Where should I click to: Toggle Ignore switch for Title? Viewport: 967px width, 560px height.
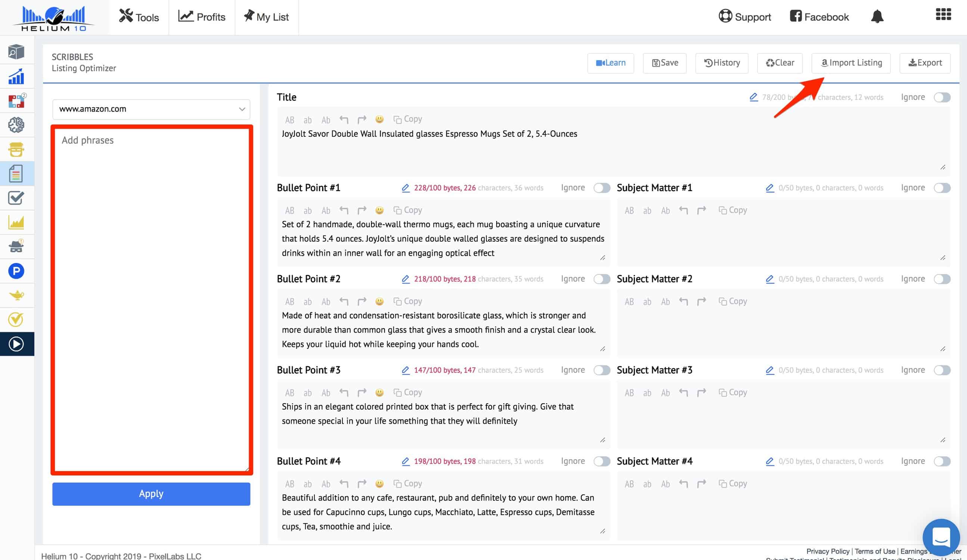tap(942, 97)
